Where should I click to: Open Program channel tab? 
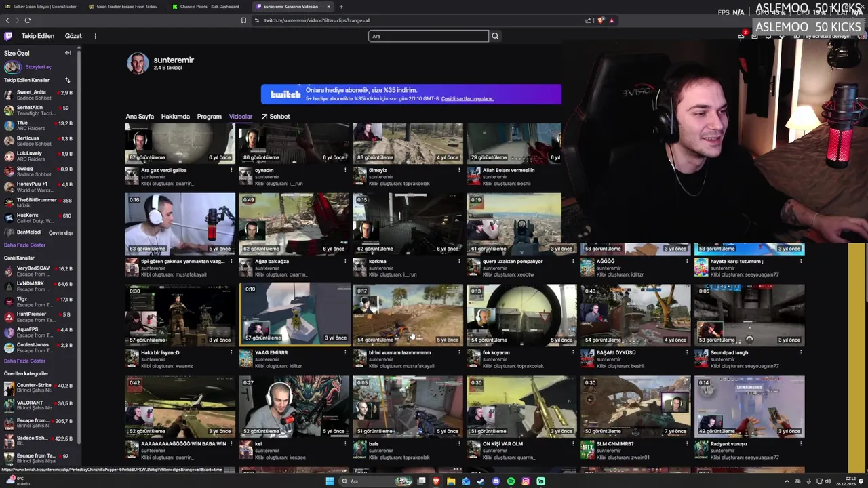[210, 117]
